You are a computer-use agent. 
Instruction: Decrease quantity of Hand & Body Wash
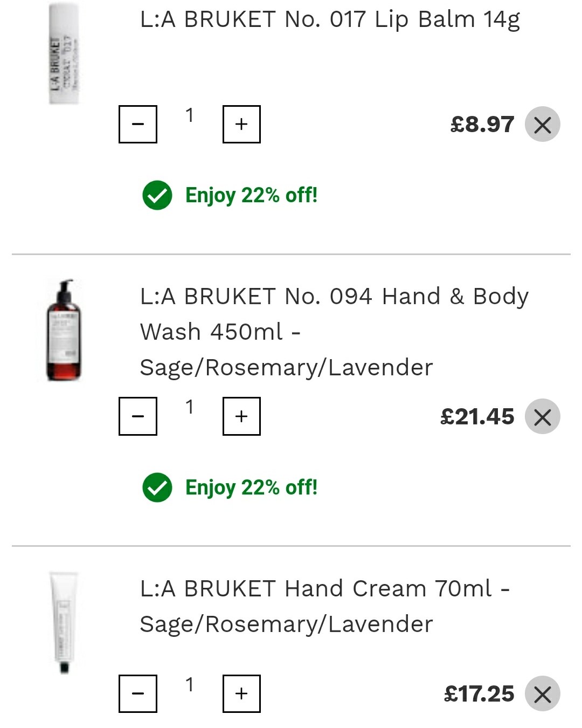(x=138, y=416)
